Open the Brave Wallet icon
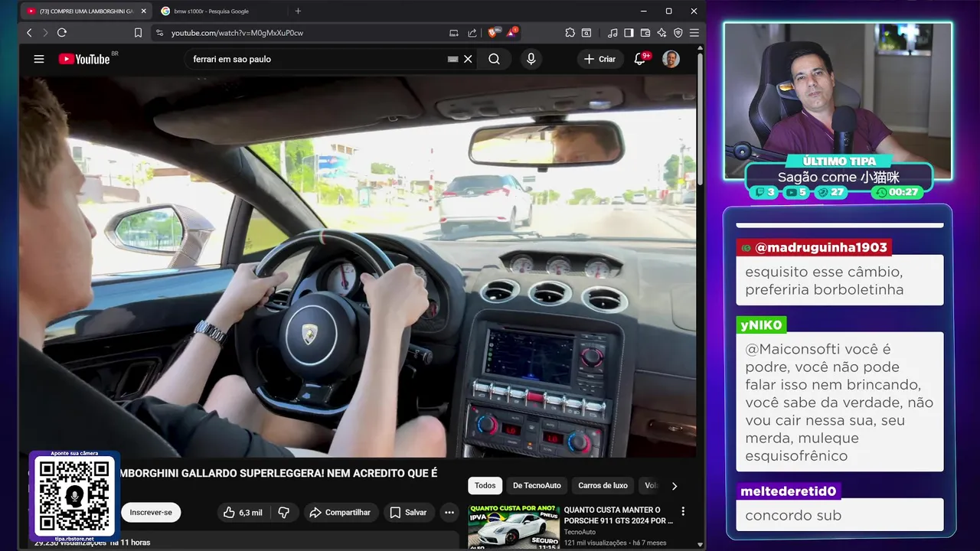 tap(645, 33)
